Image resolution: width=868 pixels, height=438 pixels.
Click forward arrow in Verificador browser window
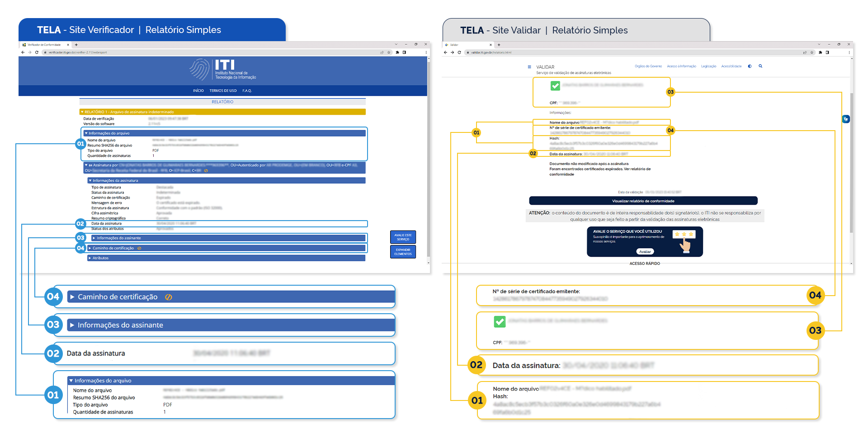30,52
